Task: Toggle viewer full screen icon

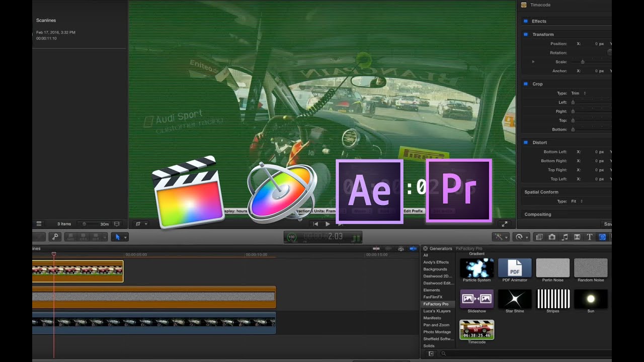Action: [504, 224]
